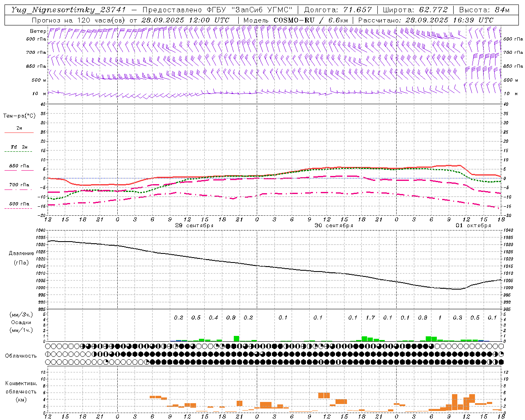Image resolution: width=525 pixels, height=420 pixels.
Task: Click the 0.3 precipitation total value
Action: tap(457, 317)
